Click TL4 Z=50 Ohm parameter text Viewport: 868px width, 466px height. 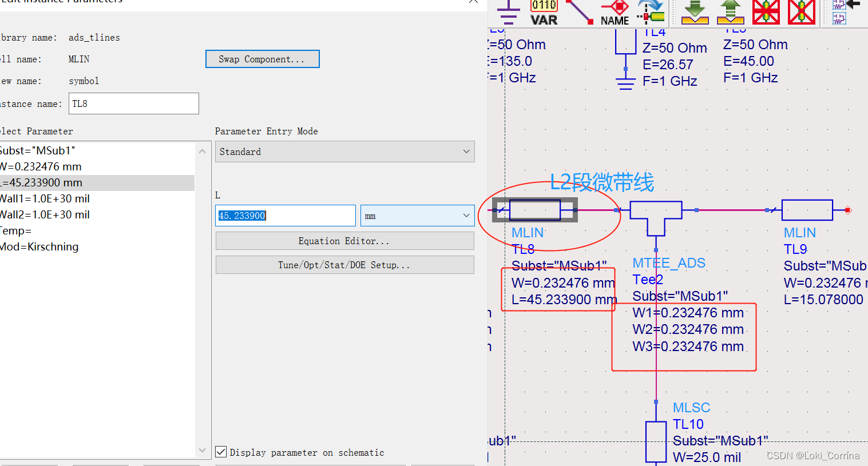(675, 48)
